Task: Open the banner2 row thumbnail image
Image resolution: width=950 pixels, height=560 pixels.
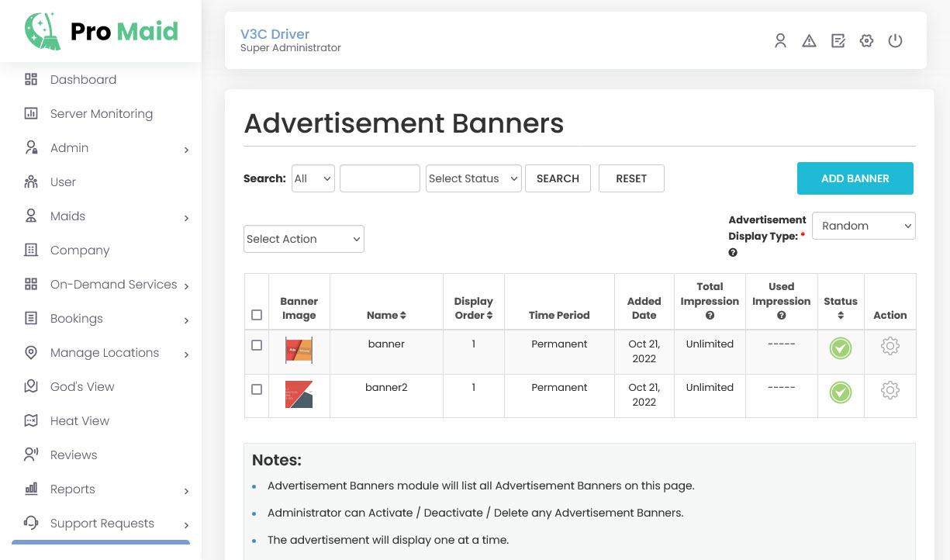Action: 299,395
